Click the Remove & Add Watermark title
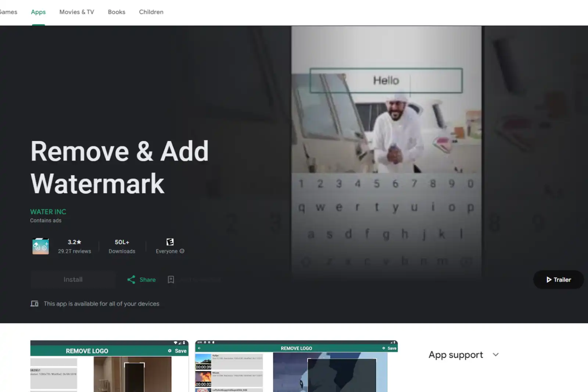 click(x=119, y=167)
